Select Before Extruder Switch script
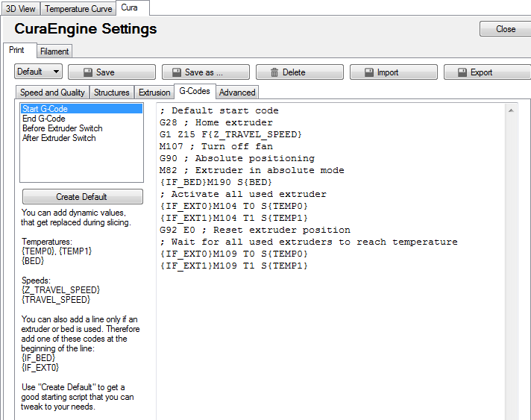This screenshot has width=531, height=420. (81, 128)
